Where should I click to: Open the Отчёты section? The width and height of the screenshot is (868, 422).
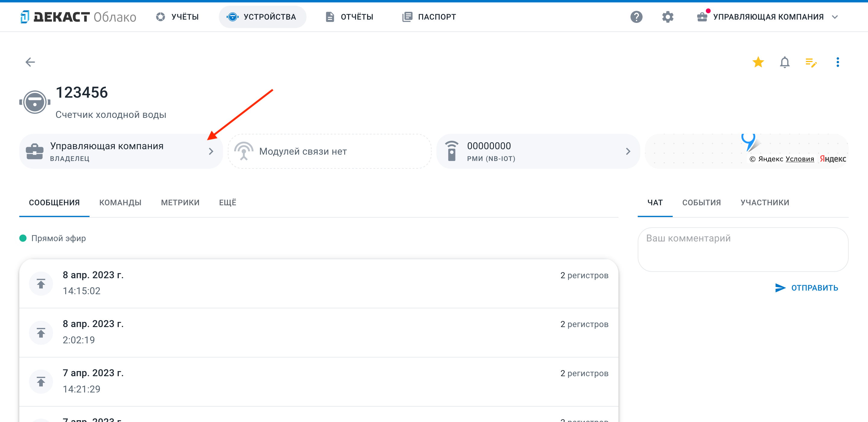349,17
